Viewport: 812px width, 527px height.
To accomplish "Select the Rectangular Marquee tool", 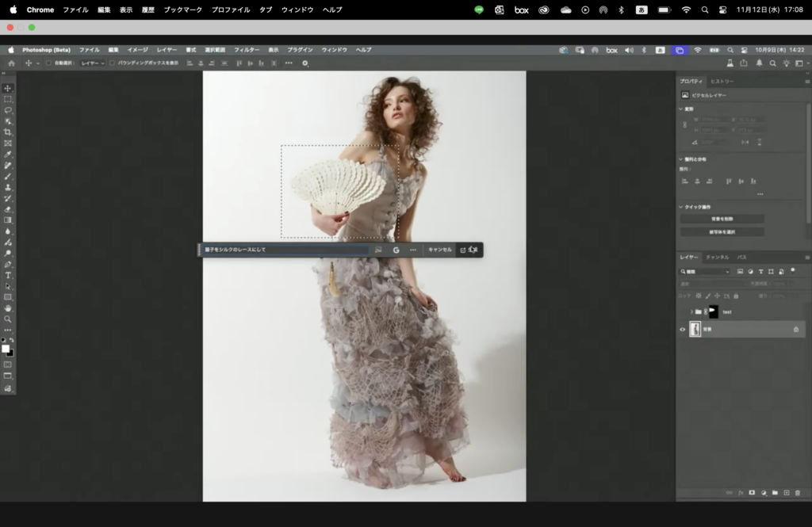I will point(8,99).
